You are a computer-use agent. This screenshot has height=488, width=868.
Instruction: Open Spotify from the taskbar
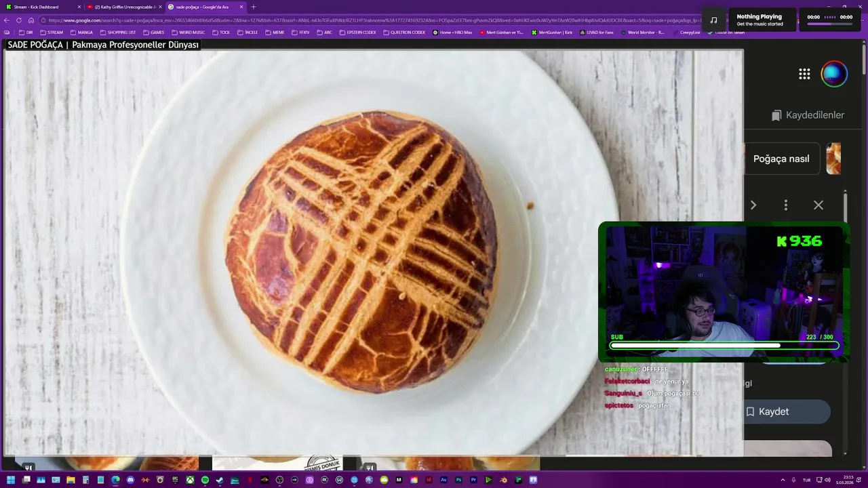[x=205, y=480]
